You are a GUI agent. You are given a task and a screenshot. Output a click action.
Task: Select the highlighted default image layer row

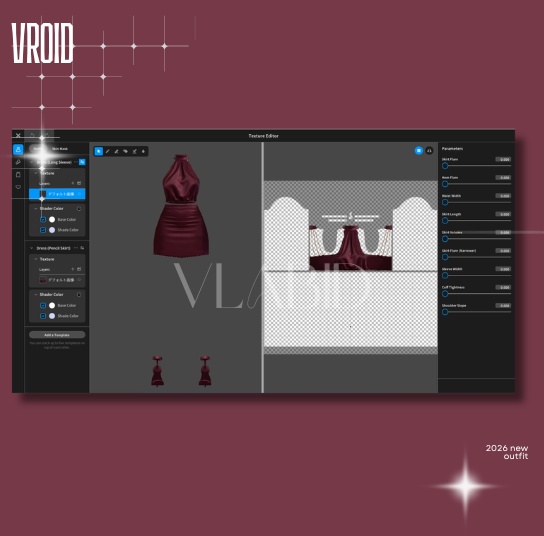pyautogui.click(x=57, y=194)
